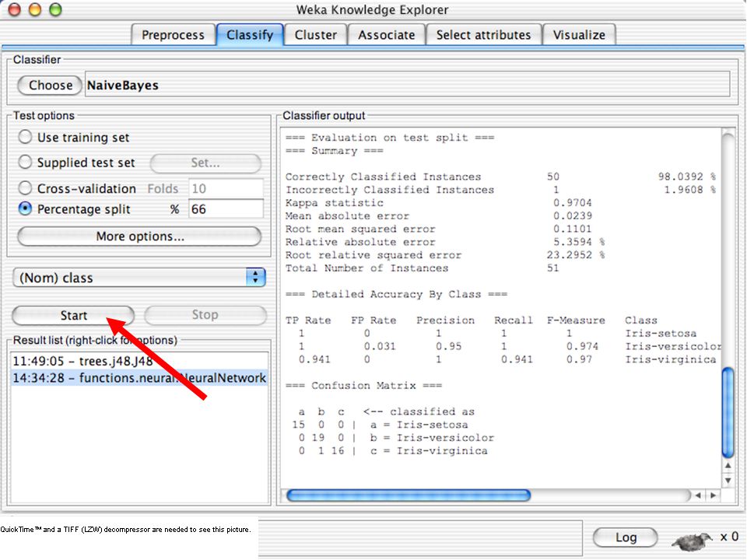
Task: Click the horizontal scroll-right arrow
Action: pyautogui.click(x=714, y=495)
